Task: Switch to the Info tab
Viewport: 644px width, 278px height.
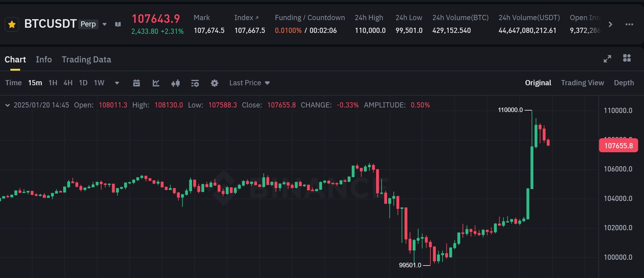Action: point(44,59)
